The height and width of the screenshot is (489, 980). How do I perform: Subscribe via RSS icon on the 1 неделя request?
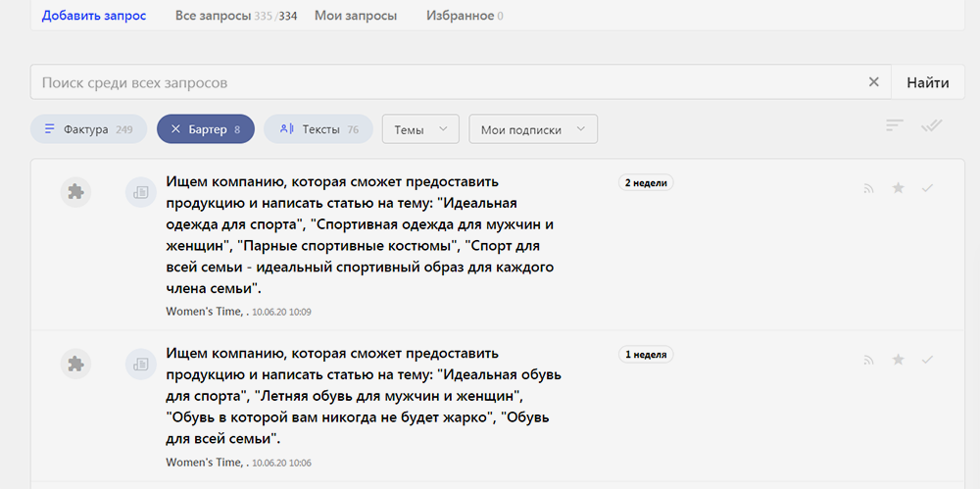[x=868, y=360]
